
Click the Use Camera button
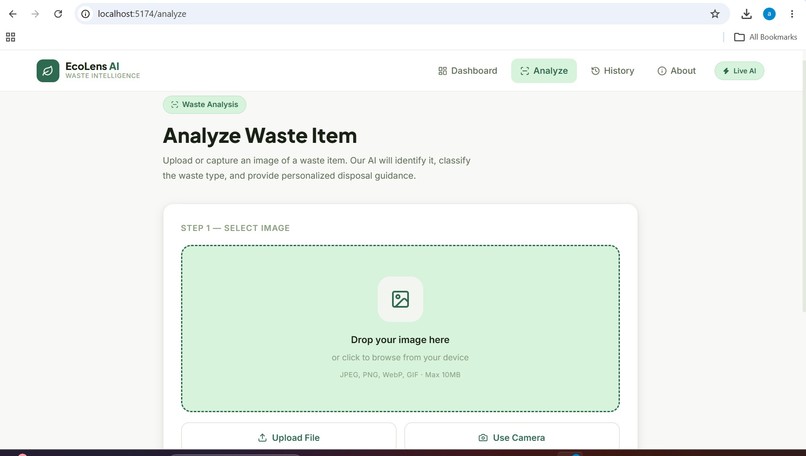click(x=511, y=437)
